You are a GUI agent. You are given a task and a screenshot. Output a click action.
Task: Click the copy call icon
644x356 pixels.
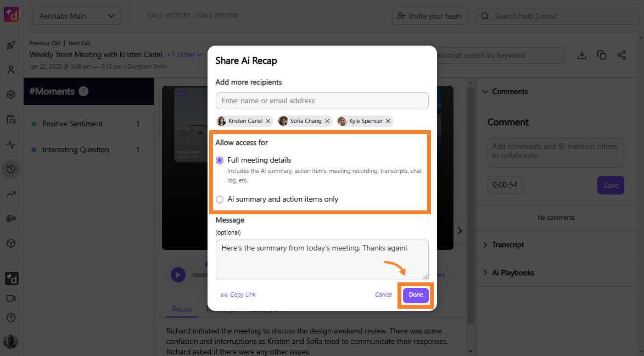click(602, 55)
